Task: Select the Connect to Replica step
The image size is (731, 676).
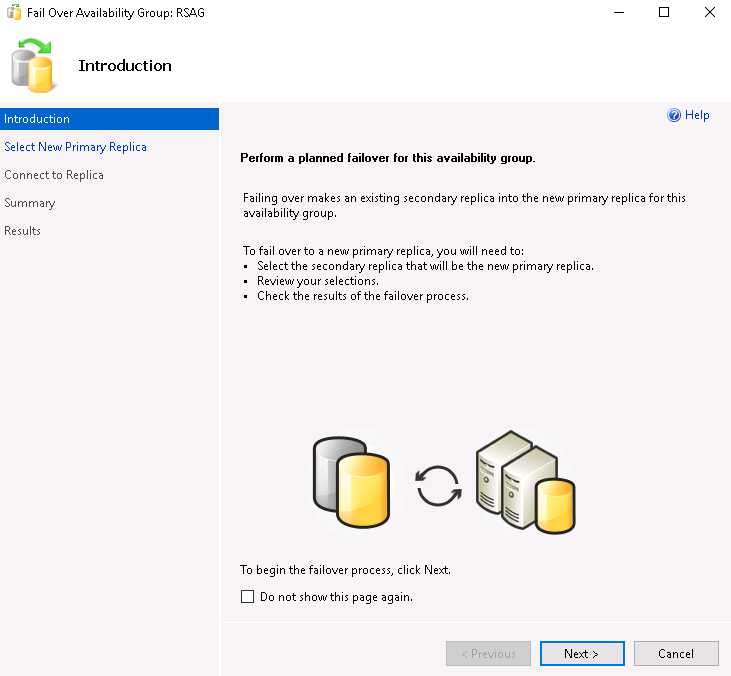Action: click(54, 175)
